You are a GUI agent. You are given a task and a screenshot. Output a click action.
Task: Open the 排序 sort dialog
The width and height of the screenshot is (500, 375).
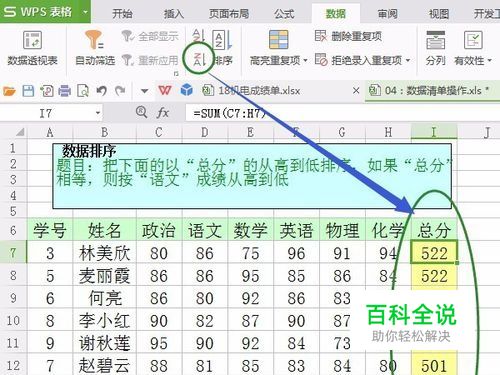tap(222, 48)
